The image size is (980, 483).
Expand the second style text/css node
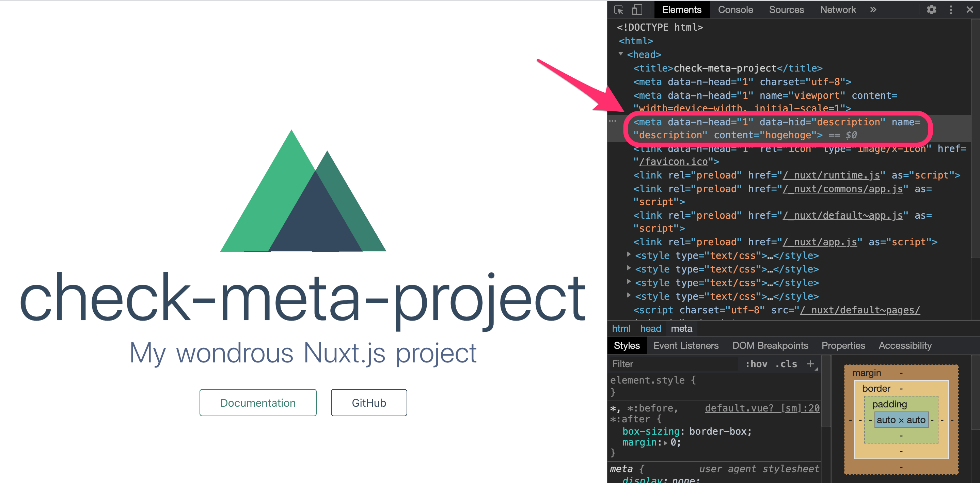point(629,268)
